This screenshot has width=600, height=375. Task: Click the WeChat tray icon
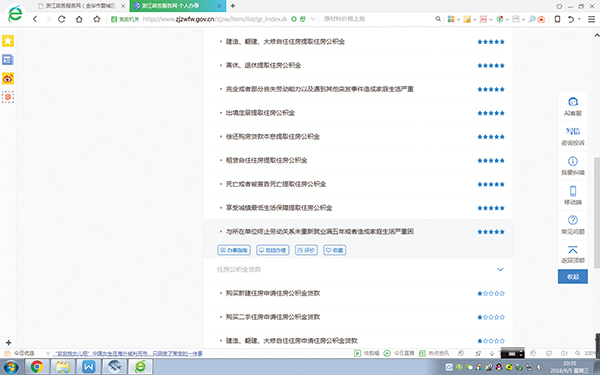(x=469, y=367)
